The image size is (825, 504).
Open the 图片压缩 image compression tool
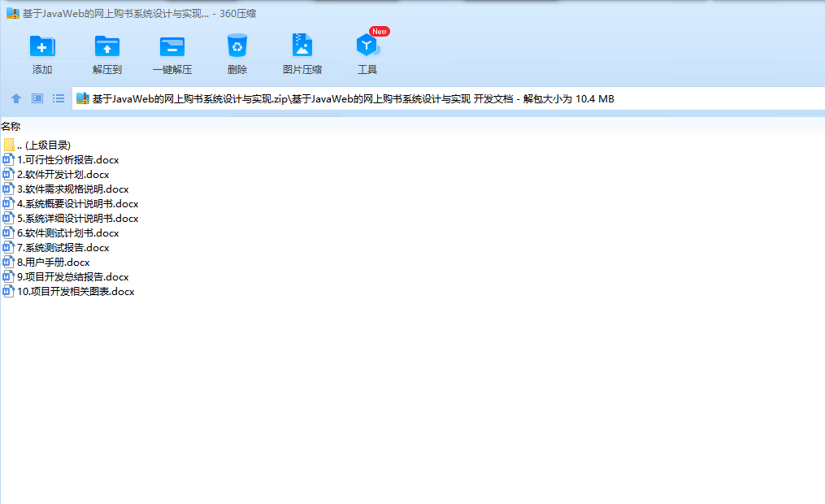tap(302, 46)
